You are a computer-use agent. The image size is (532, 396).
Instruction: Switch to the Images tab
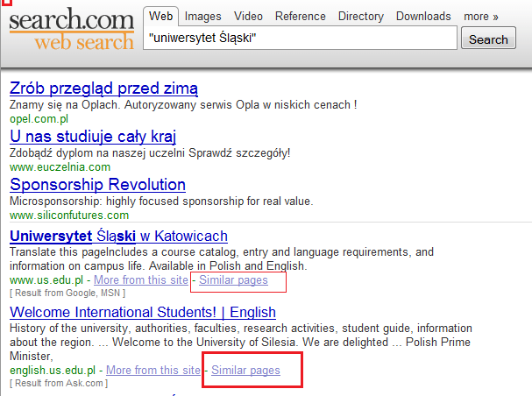[x=202, y=17]
